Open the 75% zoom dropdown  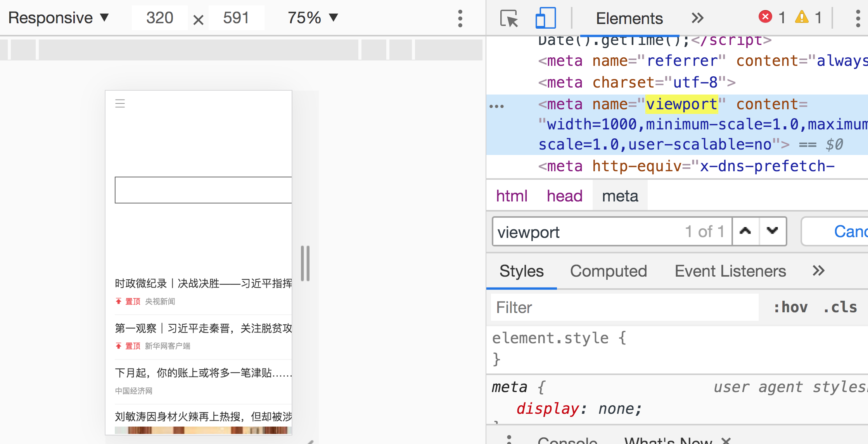(x=313, y=18)
